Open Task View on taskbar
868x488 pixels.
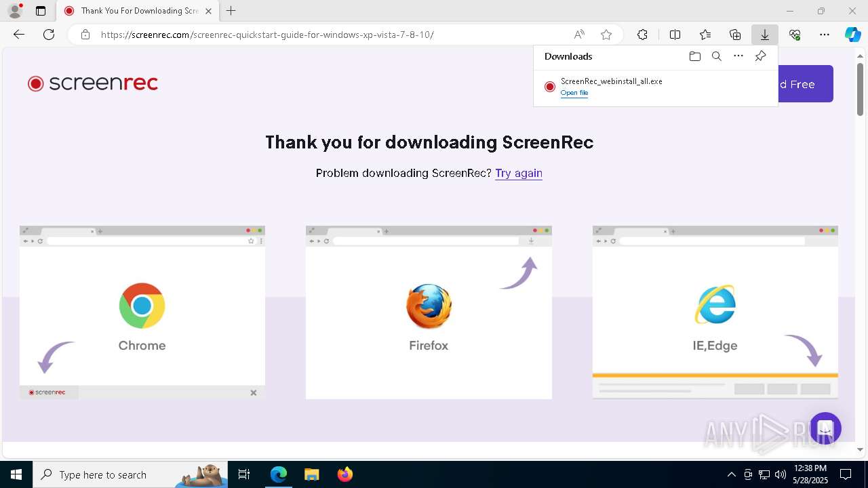(x=244, y=474)
